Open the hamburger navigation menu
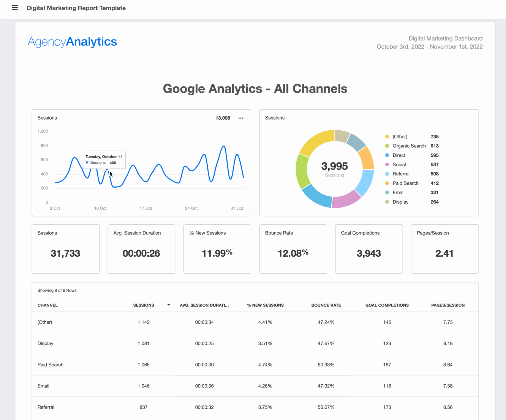The width and height of the screenshot is (506, 420). (14, 8)
